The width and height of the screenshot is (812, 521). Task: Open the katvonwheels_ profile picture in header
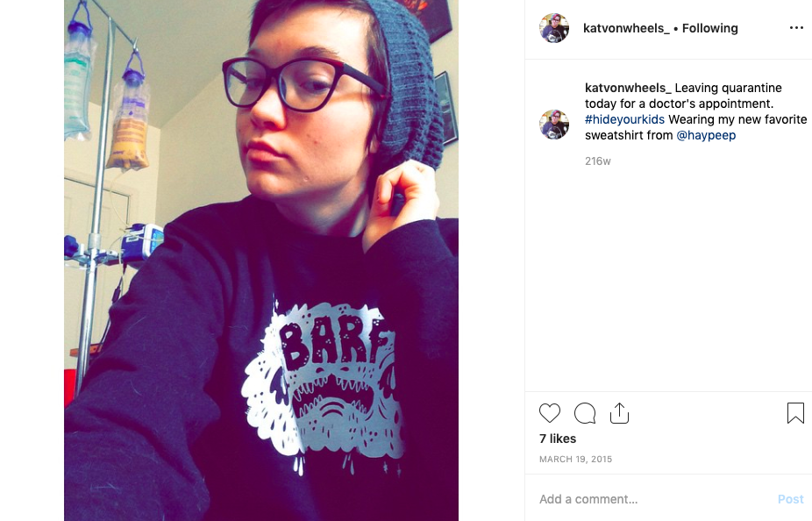pyautogui.click(x=554, y=28)
